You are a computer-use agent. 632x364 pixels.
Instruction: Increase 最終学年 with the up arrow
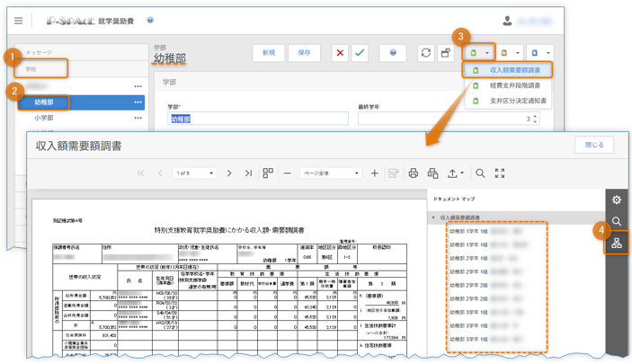tap(535, 117)
